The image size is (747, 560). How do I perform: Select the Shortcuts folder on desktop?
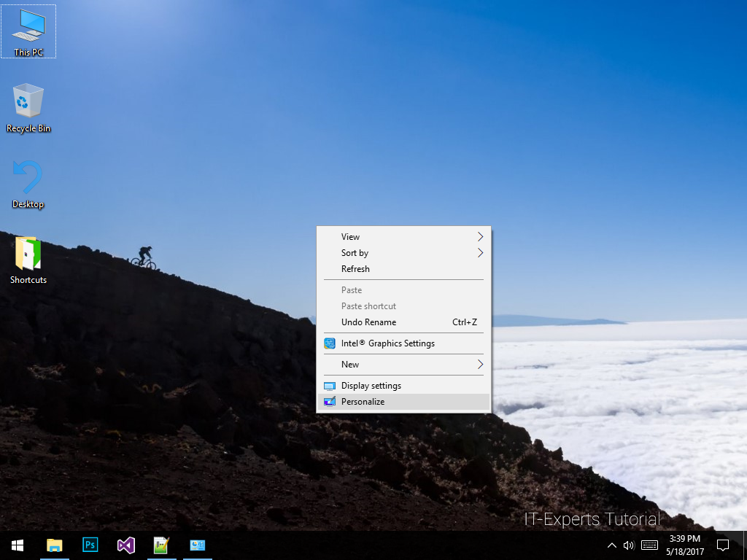point(28,260)
